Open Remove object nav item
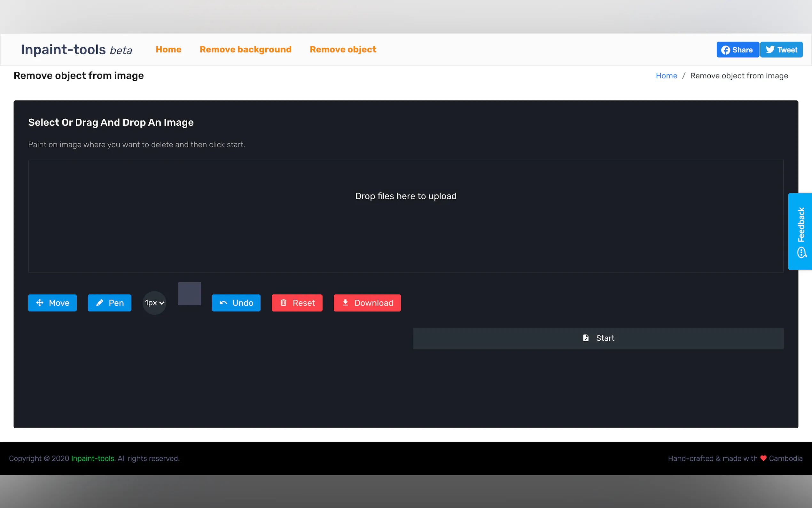Image resolution: width=812 pixels, height=508 pixels. coord(343,49)
